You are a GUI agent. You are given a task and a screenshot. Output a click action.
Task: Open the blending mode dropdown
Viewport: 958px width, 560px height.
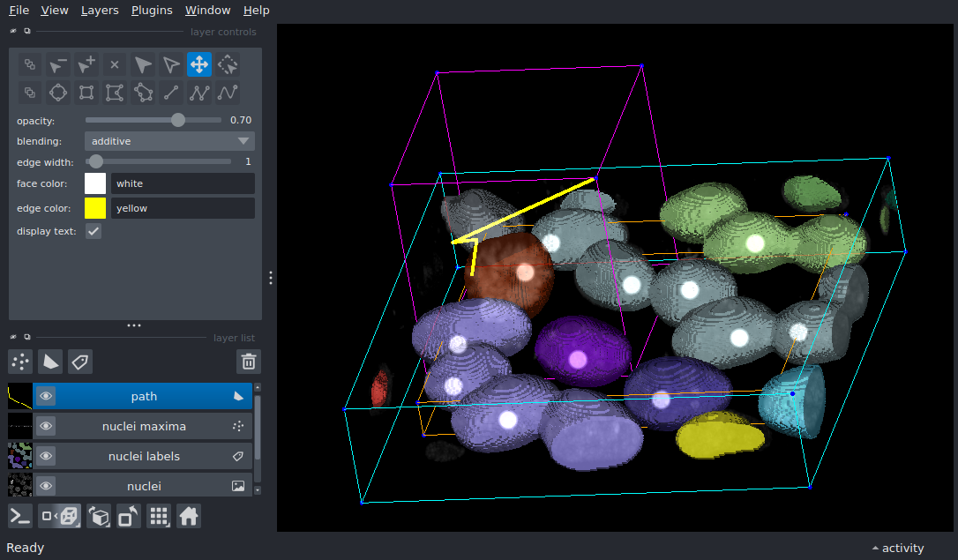click(169, 141)
